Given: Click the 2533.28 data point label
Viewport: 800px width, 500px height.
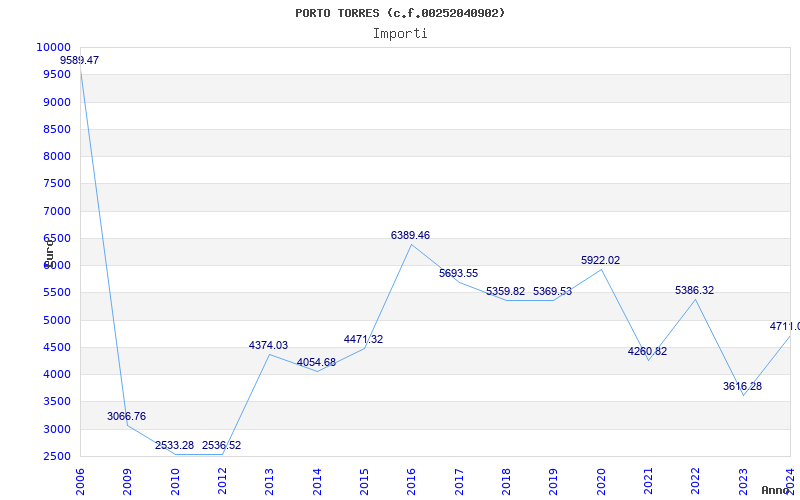Looking at the screenshot, I should click(174, 445).
